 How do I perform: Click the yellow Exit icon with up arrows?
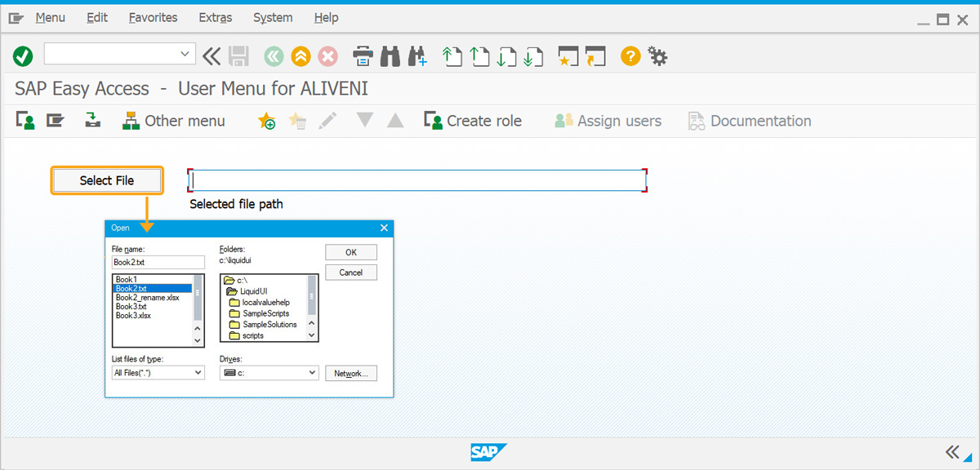301,55
